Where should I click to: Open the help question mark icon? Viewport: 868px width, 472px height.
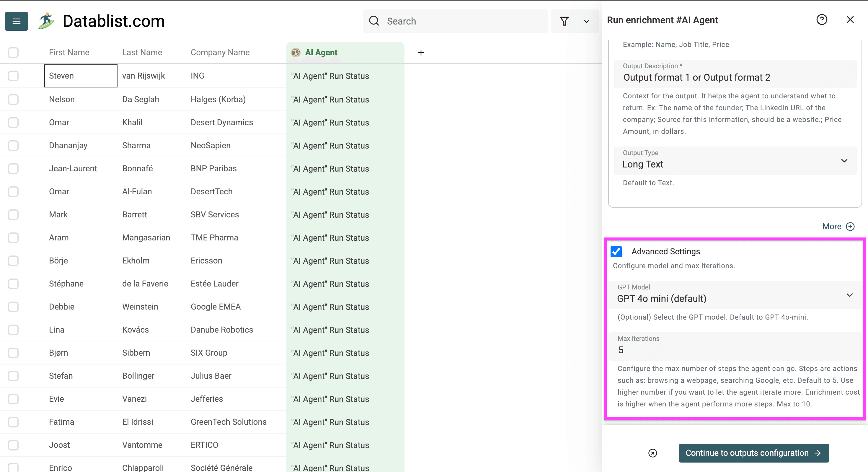point(822,19)
